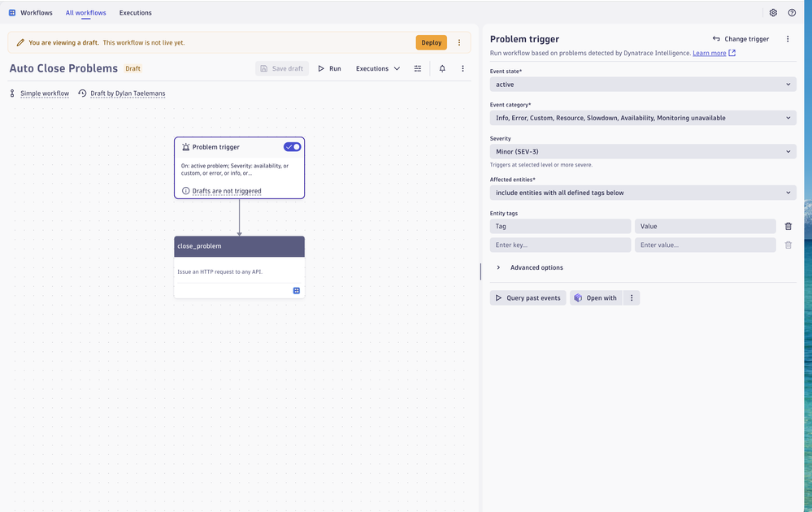Click the Workflows app icon
The image size is (812, 512).
[12, 13]
